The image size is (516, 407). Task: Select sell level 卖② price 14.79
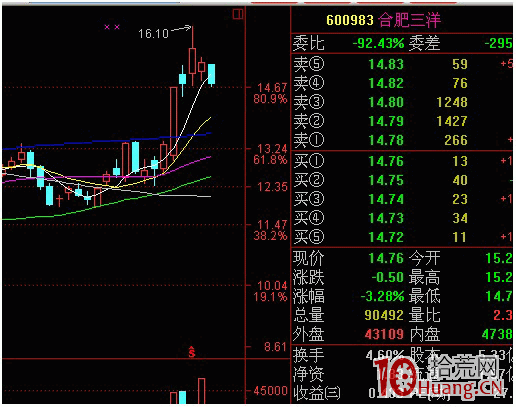pyautogui.click(x=386, y=121)
